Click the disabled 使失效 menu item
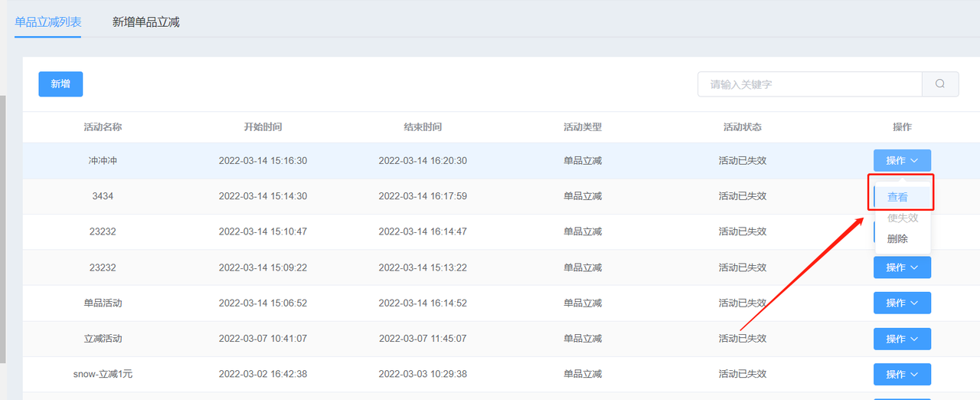The width and height of the screenshot is (980, 400). coord(903,218)
